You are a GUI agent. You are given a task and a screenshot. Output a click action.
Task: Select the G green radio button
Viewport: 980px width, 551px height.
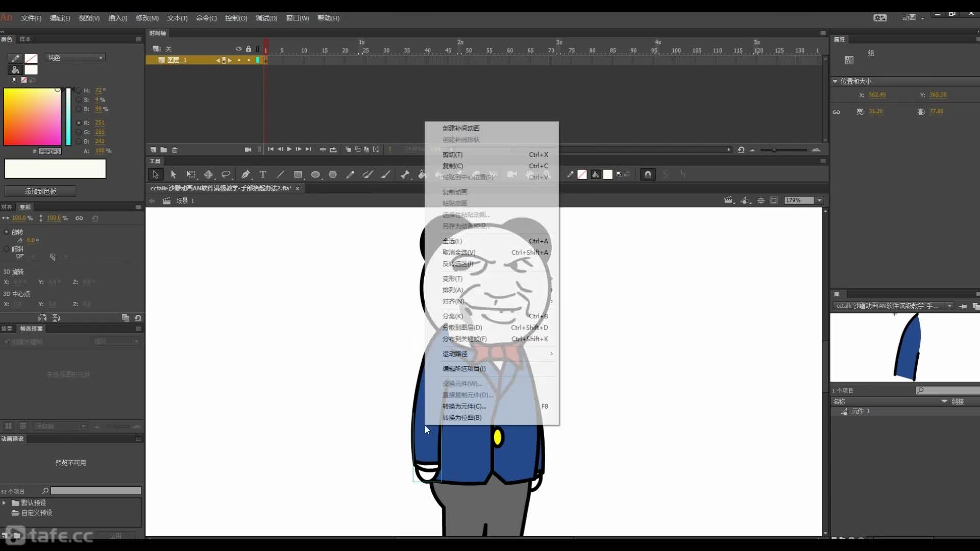(x=79, y=132)
